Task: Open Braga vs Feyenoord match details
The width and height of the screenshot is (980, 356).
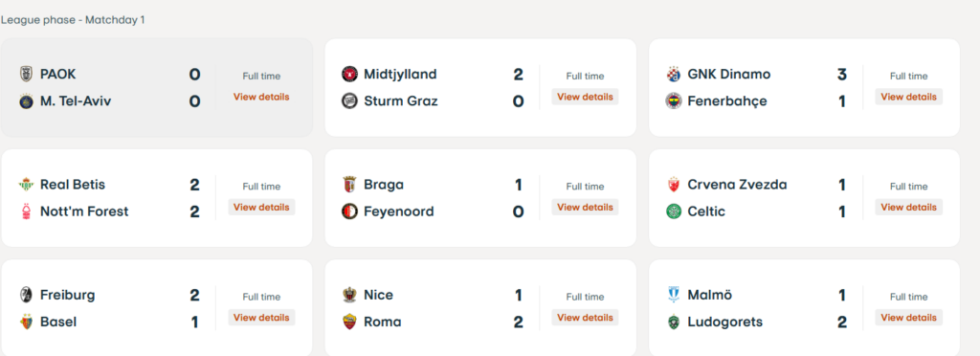Action: coord(585,208)
